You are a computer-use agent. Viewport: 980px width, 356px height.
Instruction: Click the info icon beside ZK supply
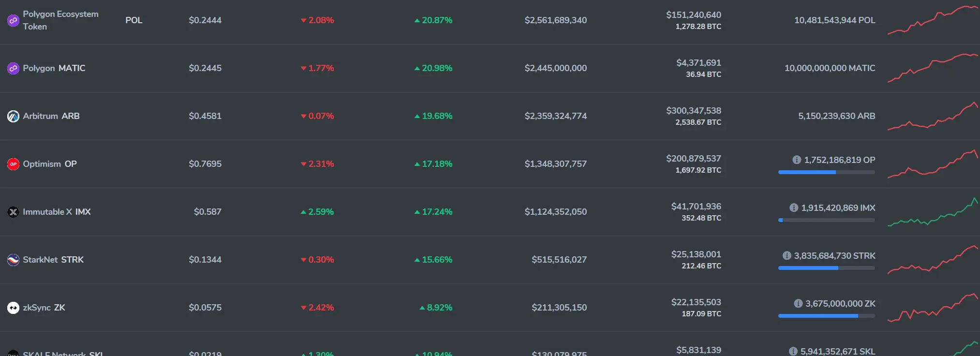coord(798,303)
